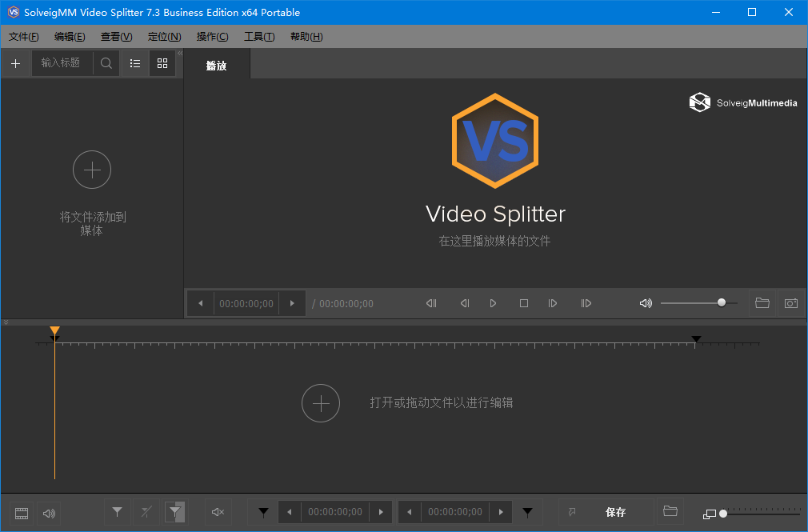Collapse the media panel with double chevron
Screen dimensions: 808x532
coord(180,53)
